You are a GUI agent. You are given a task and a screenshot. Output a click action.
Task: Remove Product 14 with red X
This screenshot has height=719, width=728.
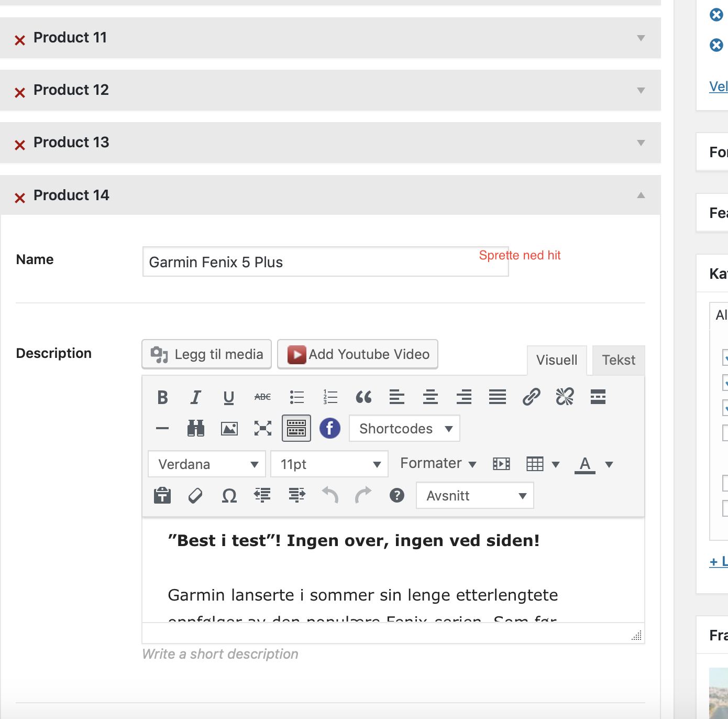[20, 198]
